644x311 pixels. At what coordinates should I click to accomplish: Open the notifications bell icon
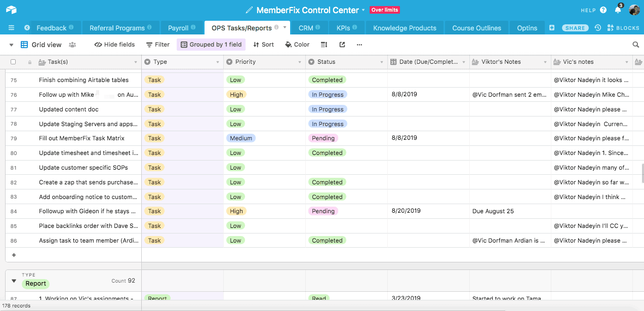point(618,10)
